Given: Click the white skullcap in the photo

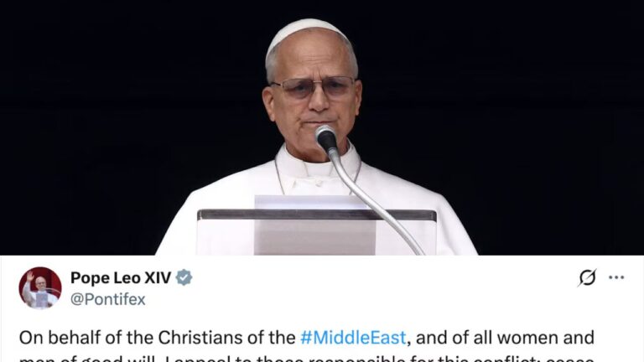Looking at the screenshot, I should [x=307, y=34].
